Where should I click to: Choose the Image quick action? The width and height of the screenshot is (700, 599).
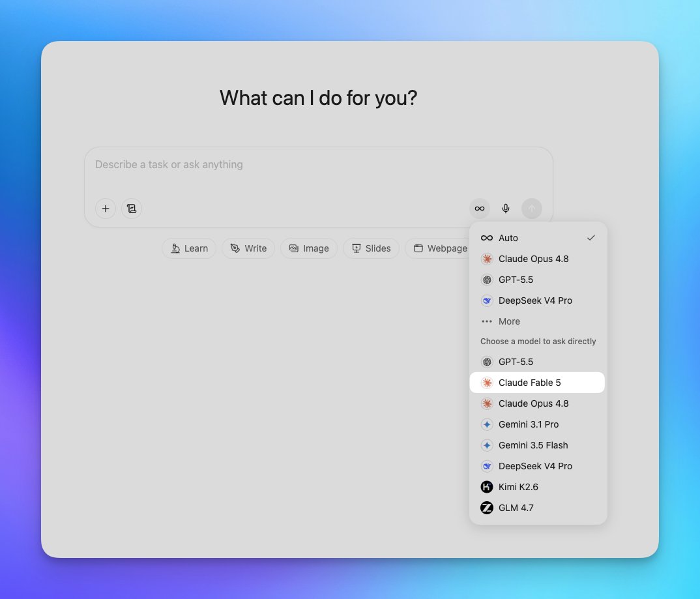pos(308,248)
